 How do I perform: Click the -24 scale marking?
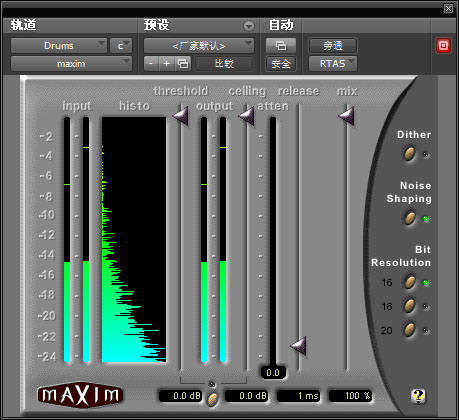(x=47, y=357)
